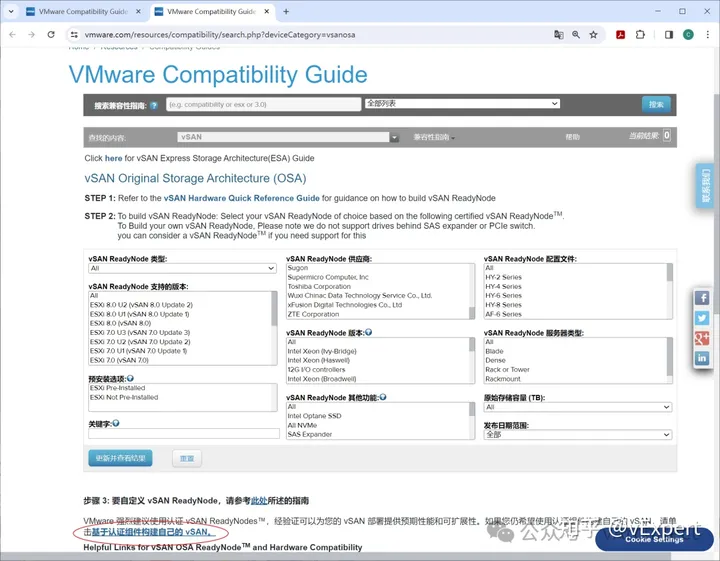Click info icon next to 预安装选项
720x561 pixels.
(x=130, y=378)
